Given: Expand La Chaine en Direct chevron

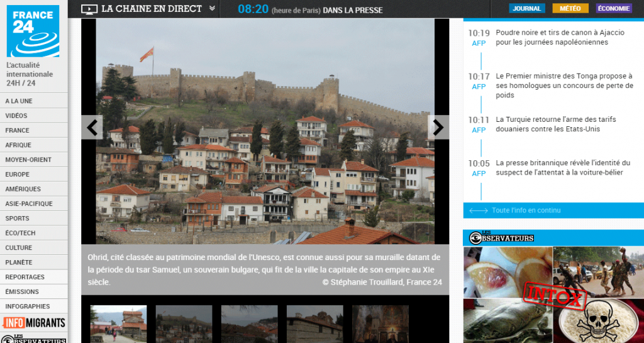Looking at the screenshot, I should pyautogui.click(x=212, y=8).
